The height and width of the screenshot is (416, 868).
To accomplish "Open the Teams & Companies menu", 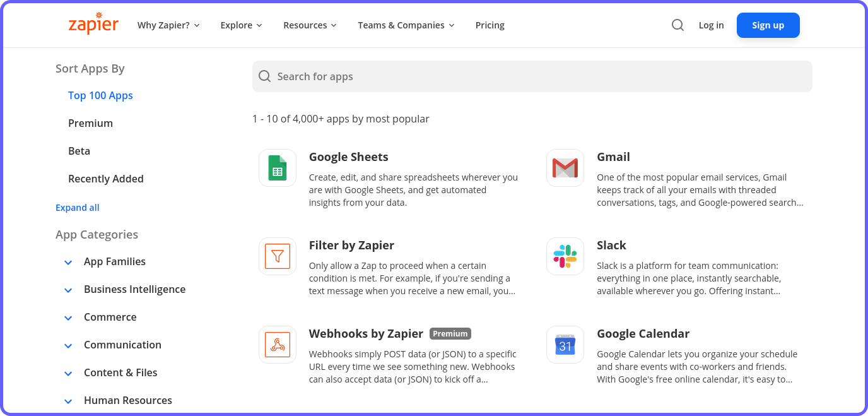I will pyautogui.click(x=406, y=25).
